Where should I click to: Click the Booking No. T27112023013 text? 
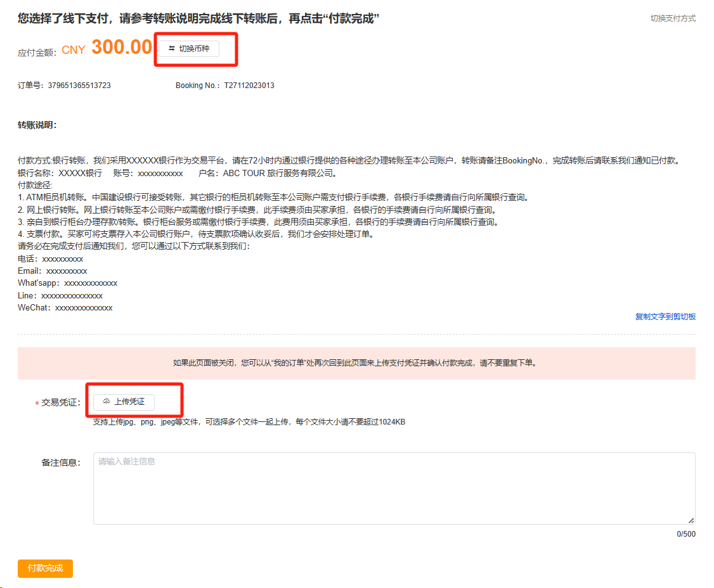point(249,86)
